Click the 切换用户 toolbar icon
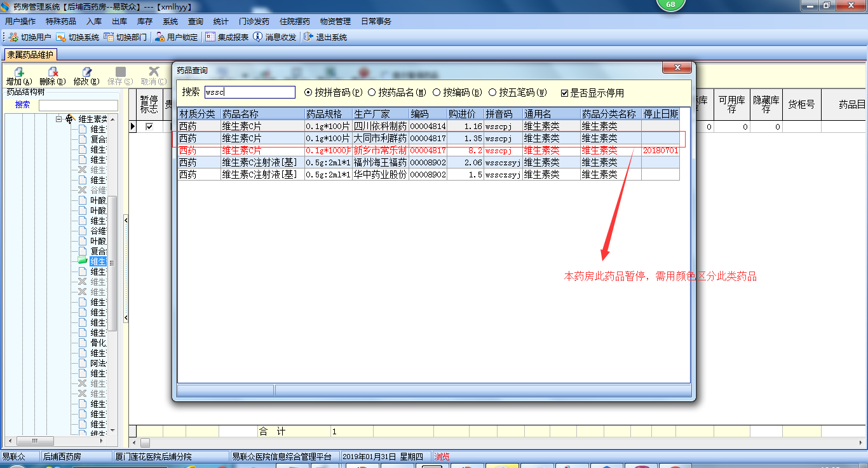868x468 pixels. 13,37
